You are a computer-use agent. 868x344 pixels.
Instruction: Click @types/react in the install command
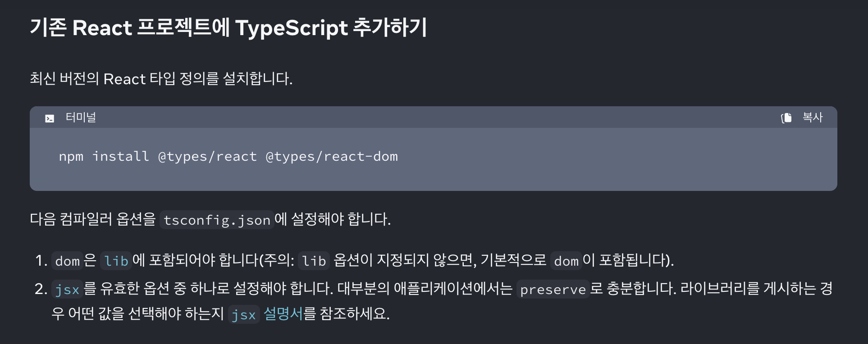pyautogui.click(x=207, y=156)
